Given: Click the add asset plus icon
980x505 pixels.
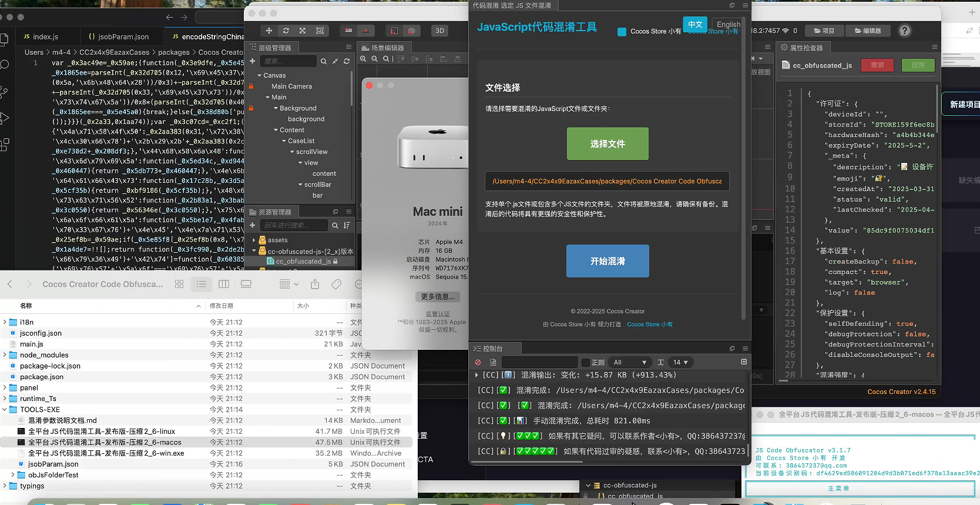Looking at the screenshot, I should (253, 225).
